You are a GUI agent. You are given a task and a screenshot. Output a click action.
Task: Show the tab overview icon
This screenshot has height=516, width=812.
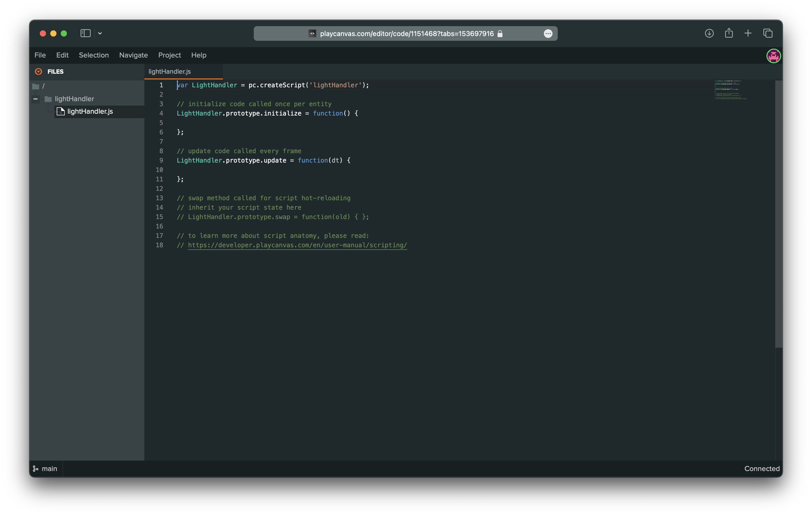point(768,33)
